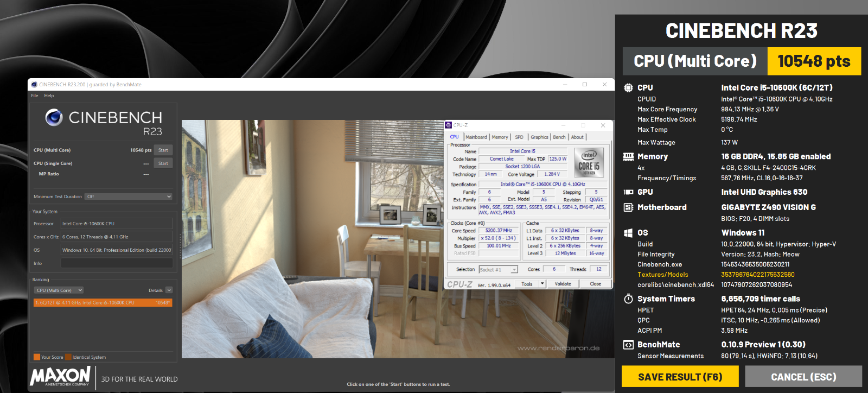Select the 6C/12T i5-10600K ranking row
The image size is (868, 393).
[103, 302]
